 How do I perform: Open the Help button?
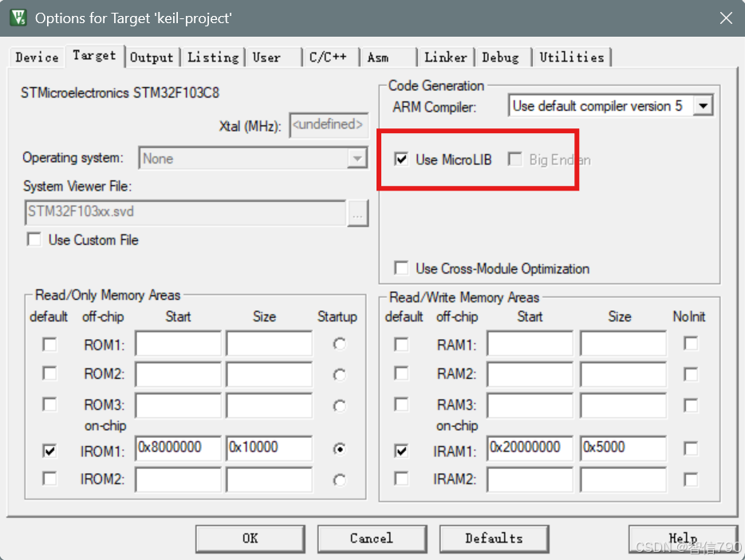pyautogui.click(x=684, y=538)
